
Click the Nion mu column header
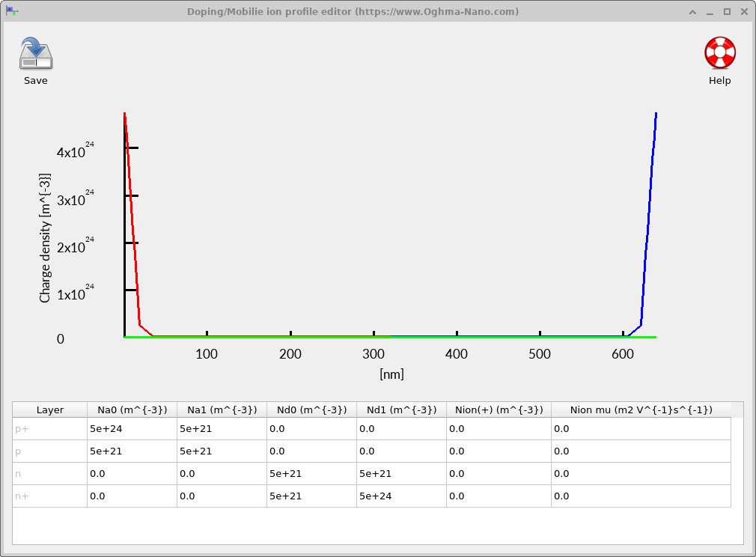tap(641, 410)
